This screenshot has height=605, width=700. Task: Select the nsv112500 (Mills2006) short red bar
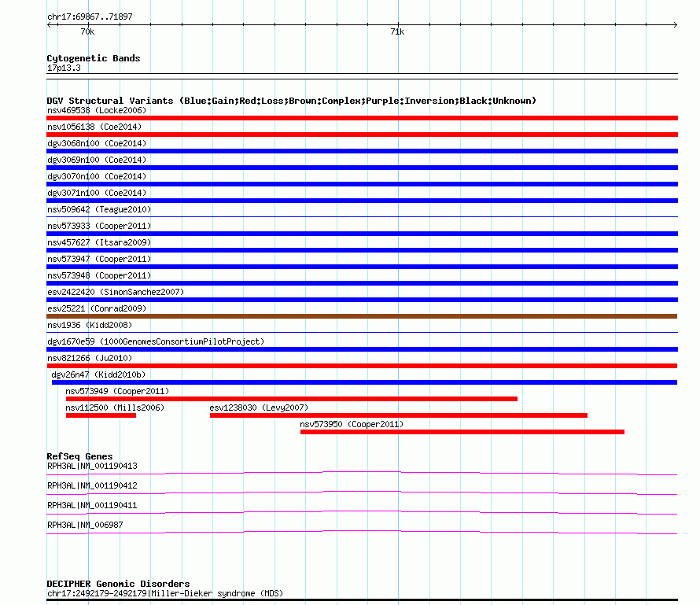[101, 415]
